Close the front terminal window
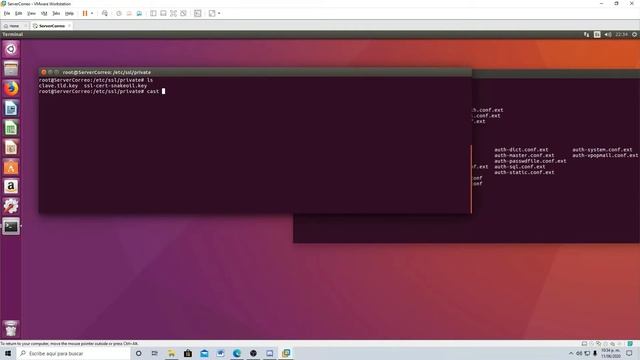This screenshot has height=360, width=640. (x=44, y=72)
